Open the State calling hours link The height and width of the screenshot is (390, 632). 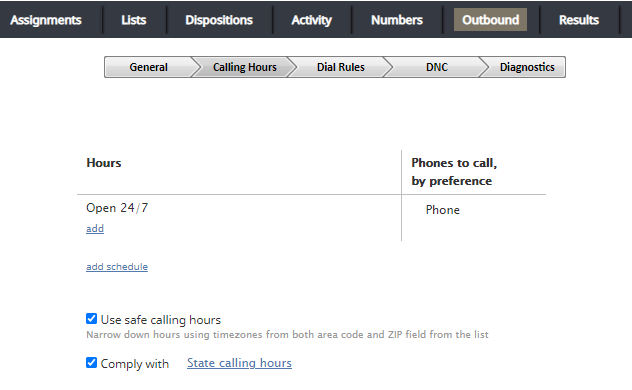(239, 363)
